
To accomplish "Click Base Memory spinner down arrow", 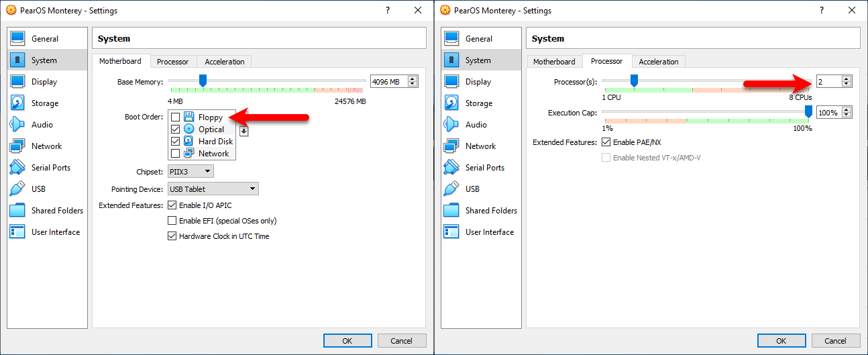I will point(413,85).
